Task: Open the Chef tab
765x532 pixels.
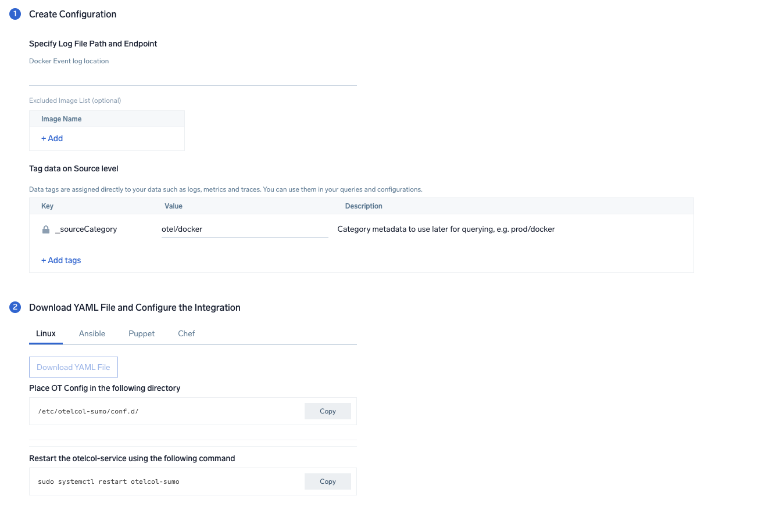Action: click(186, 333)
